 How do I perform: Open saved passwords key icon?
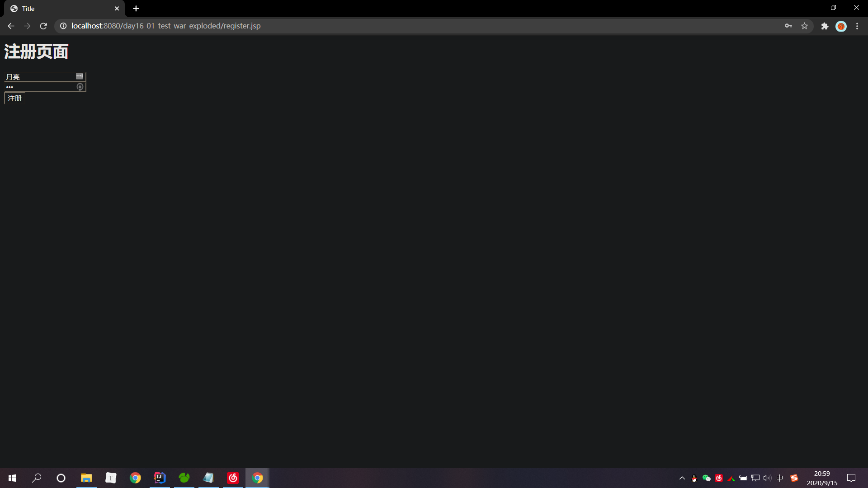tap(788, 26)
